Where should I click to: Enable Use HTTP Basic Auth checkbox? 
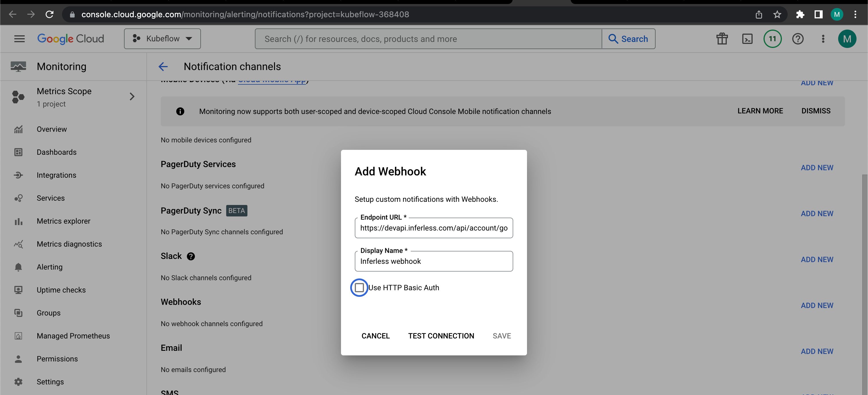point(359,287)
